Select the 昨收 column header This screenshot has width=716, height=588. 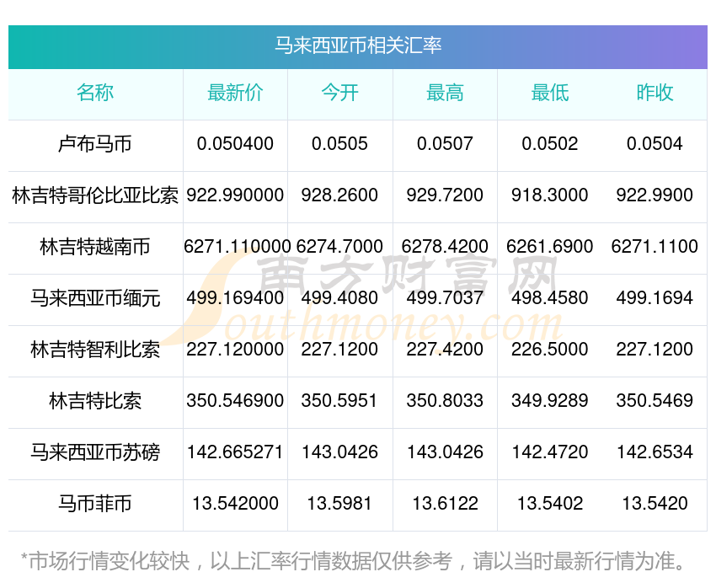(x=655, y=93)
